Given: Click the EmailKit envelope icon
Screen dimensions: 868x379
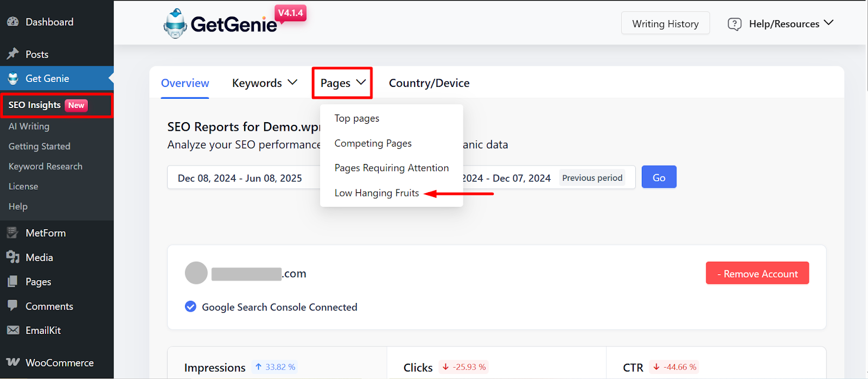Looking at the screenshot, I should tap(12, 330).
